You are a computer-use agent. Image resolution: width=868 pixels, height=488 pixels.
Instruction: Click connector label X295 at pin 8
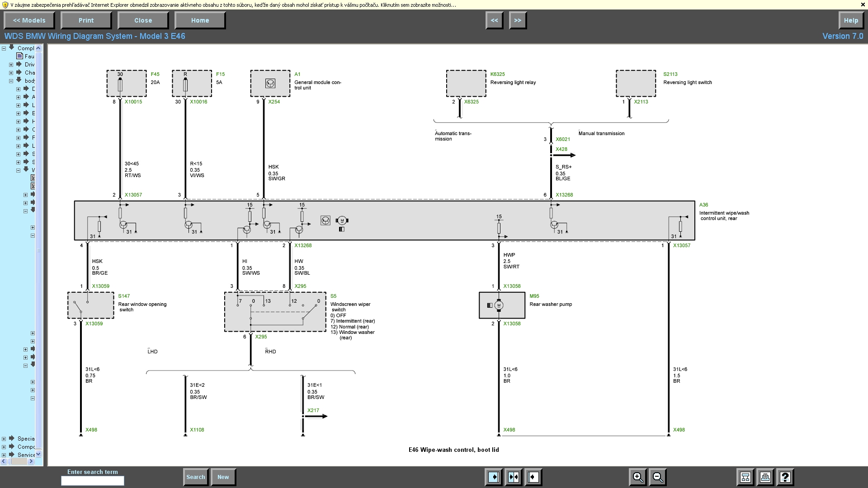[x=300, y=286]
